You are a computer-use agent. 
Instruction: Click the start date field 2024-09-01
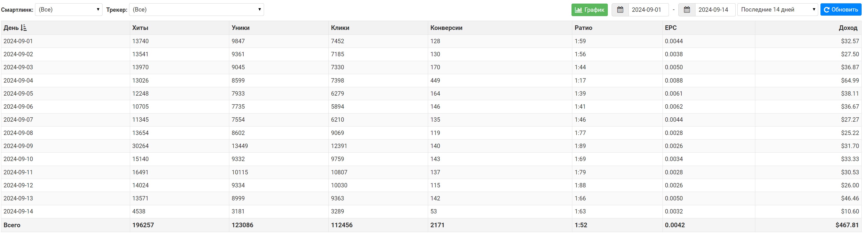648,10
